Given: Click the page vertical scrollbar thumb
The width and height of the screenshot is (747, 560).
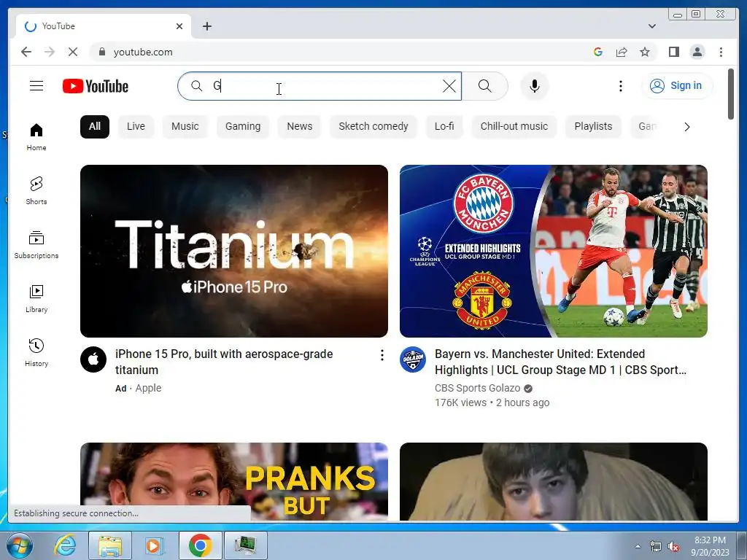Looking at the screenshot, I should click(731, 94).
